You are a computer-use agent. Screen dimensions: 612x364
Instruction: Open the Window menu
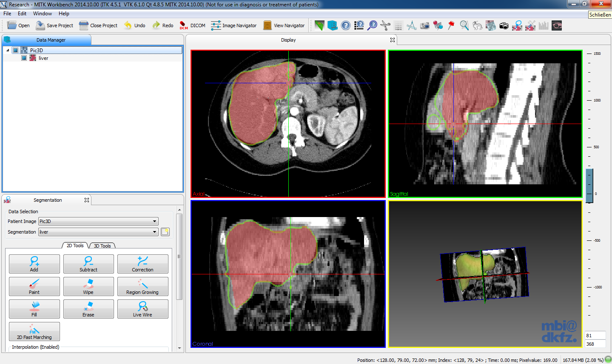click(43, 14)
